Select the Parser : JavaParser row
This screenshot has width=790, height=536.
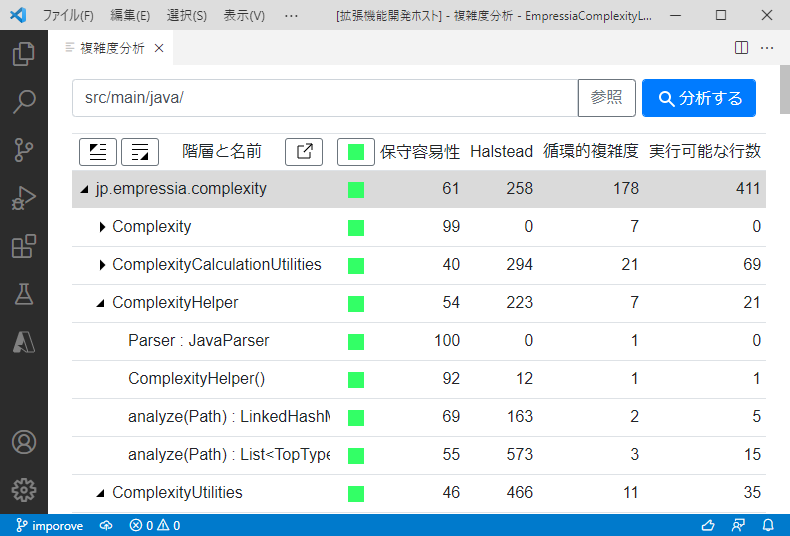tap(419, 341)
